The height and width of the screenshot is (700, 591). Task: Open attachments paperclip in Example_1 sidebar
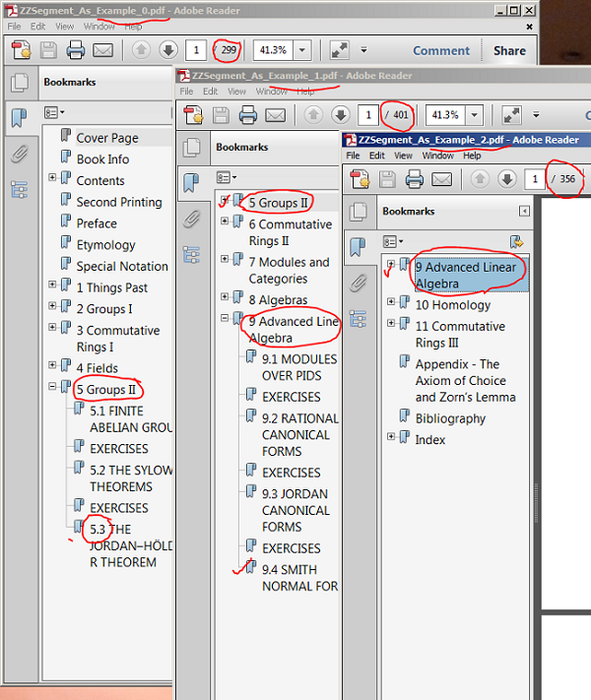192,220
